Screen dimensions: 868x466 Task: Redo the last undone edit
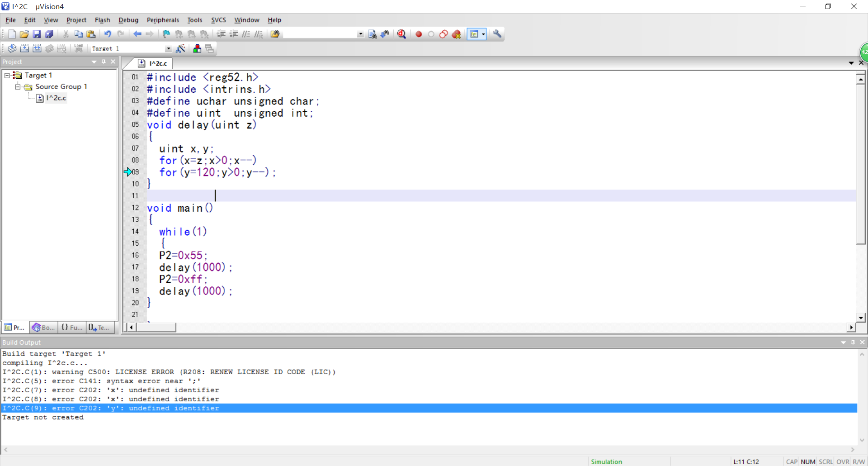(120, 34)
